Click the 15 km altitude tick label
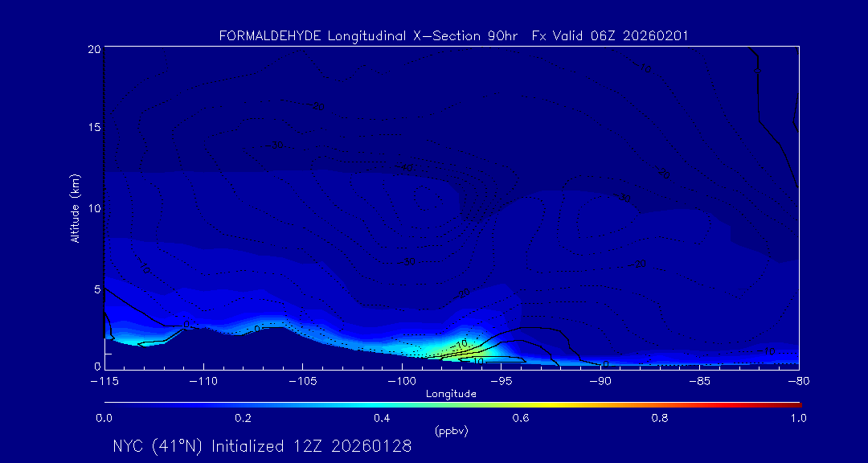The image size is (868, 463). pos(92,128)
